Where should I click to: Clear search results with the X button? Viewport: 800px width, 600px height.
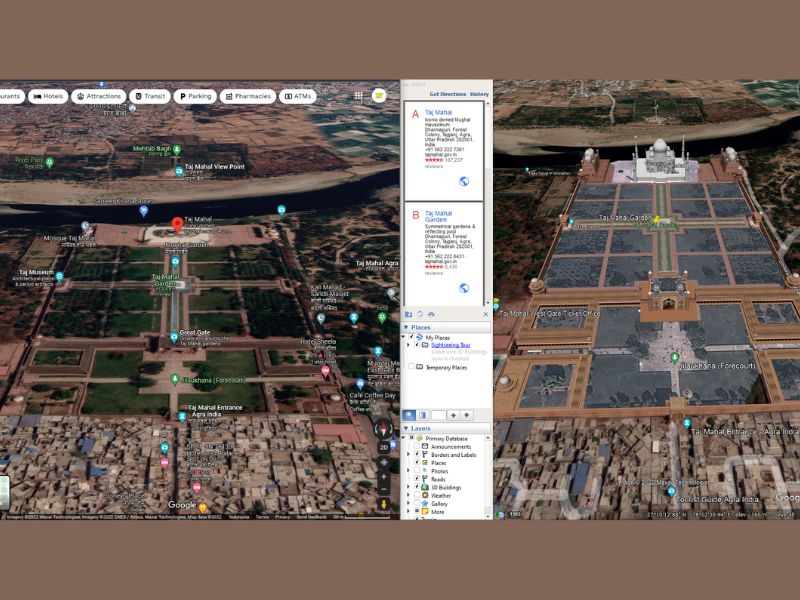click(x=485, y=314)
